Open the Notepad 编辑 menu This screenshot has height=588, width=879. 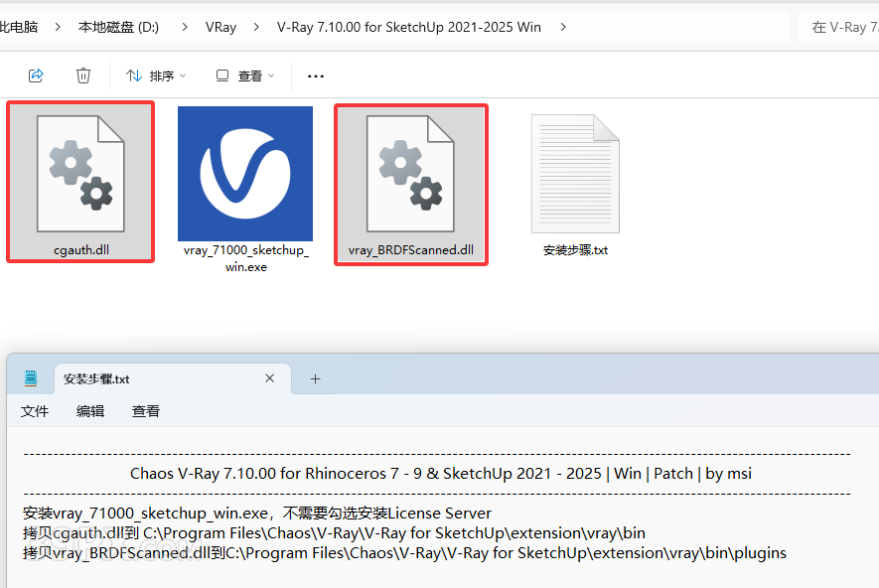[x=90, y=411]
